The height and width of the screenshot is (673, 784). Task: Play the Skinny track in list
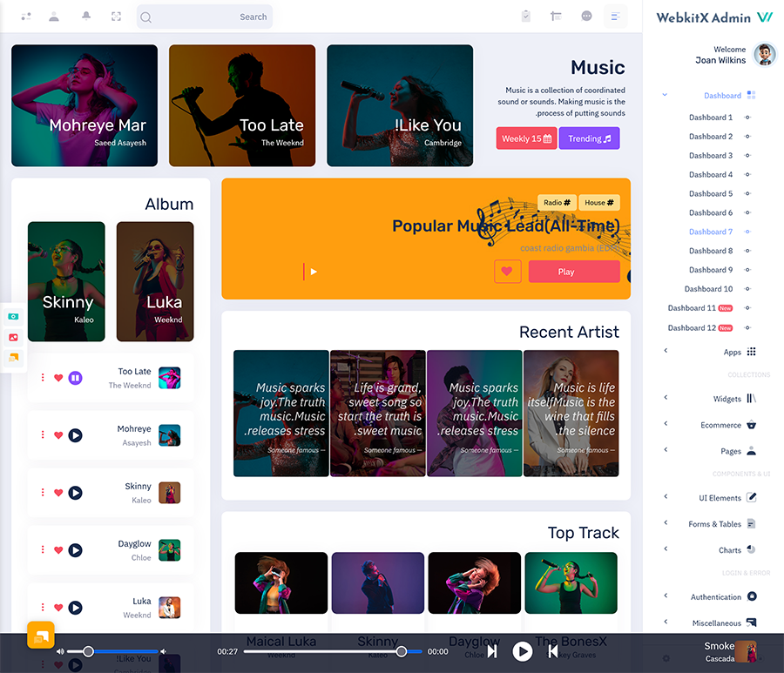click(x=75, y=493)
